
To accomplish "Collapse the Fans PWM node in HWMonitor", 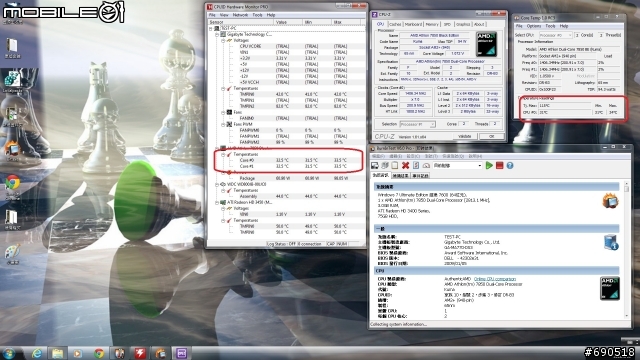I will click(223, 124).
